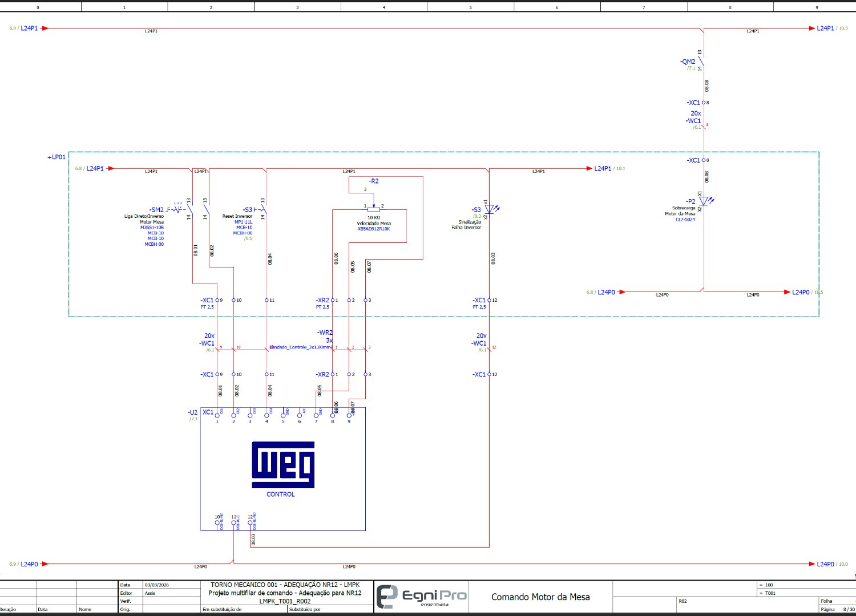
Task: Follow the 10.1 reference next to inner L24P1
Action: pos(619,168)
